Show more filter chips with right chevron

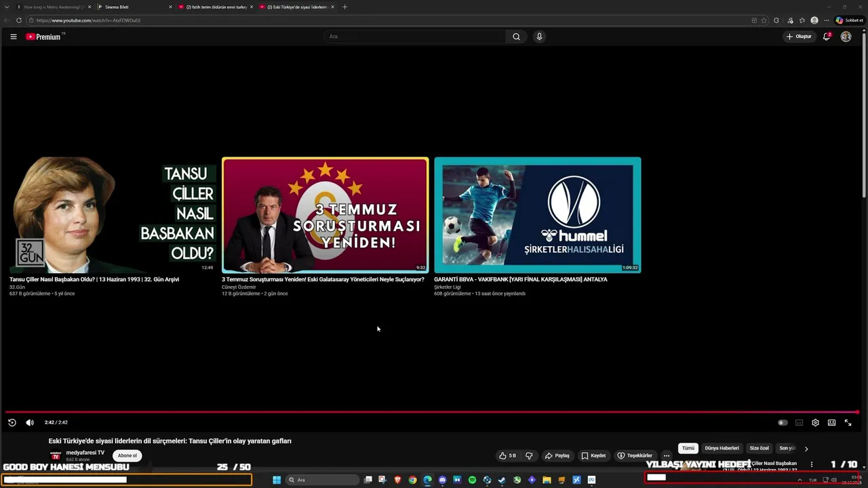[806, 449]
